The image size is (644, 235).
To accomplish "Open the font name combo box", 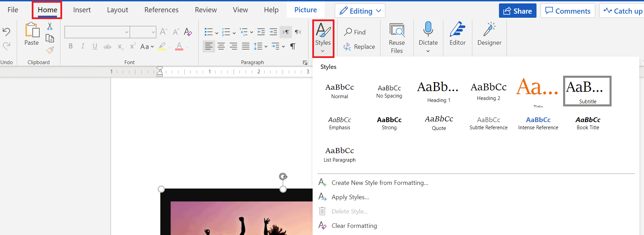I will 97,32.
